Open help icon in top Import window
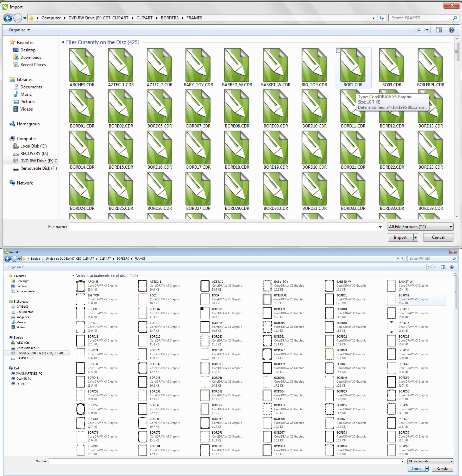This screenshot has height=476, width=462. click(452, 30)
